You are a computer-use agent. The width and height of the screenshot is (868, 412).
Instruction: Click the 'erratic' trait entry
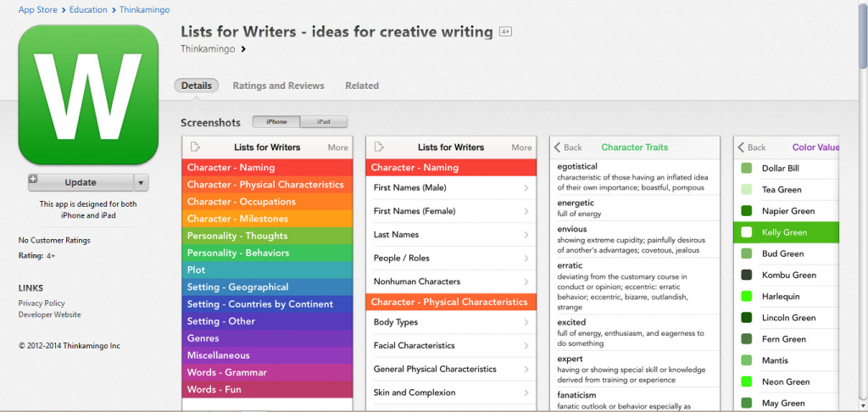[634, 287]
